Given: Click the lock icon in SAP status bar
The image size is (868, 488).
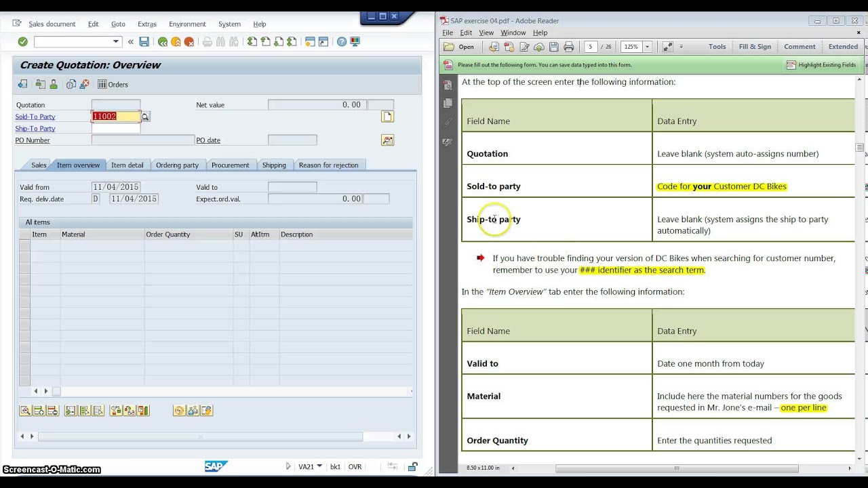Looking at the screenshot, I should [x=412, y=467].
